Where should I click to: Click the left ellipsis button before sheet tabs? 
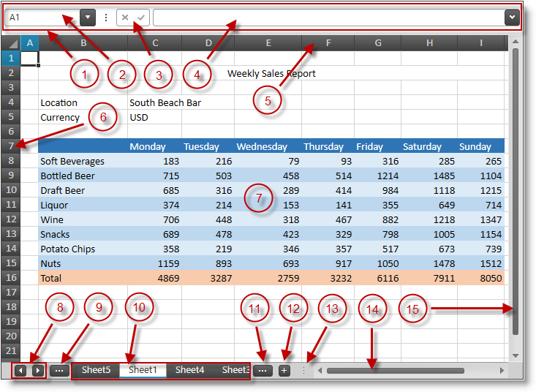pos(60,371)
